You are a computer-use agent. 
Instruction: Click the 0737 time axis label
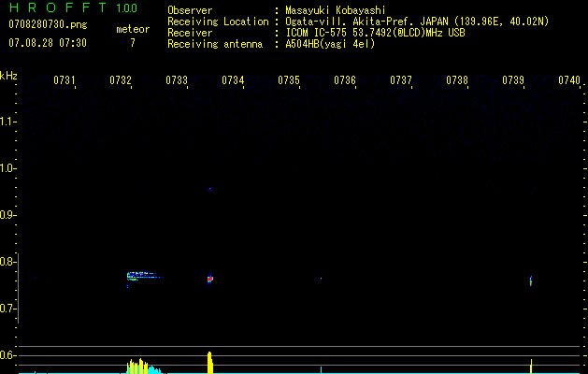(401, 80)
